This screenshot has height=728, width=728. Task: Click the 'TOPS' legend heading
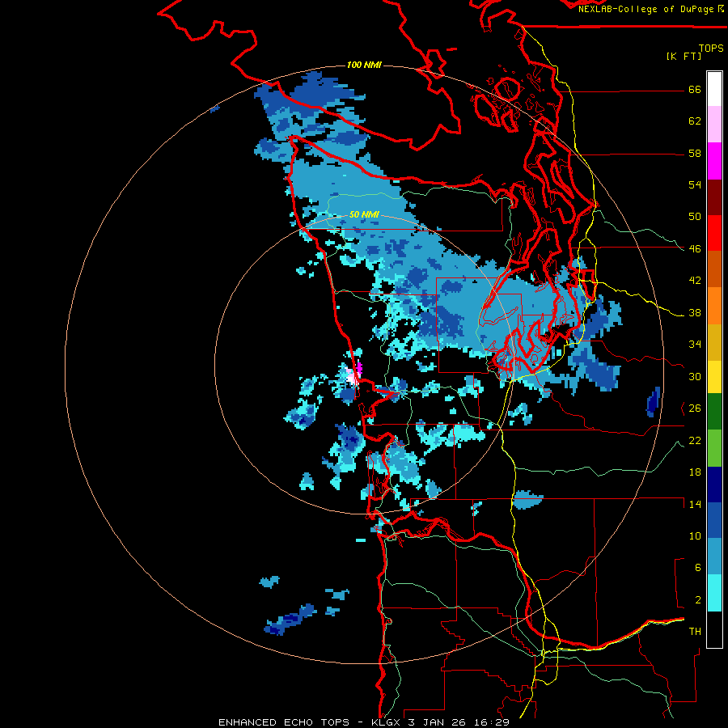[x=711, y=49]
